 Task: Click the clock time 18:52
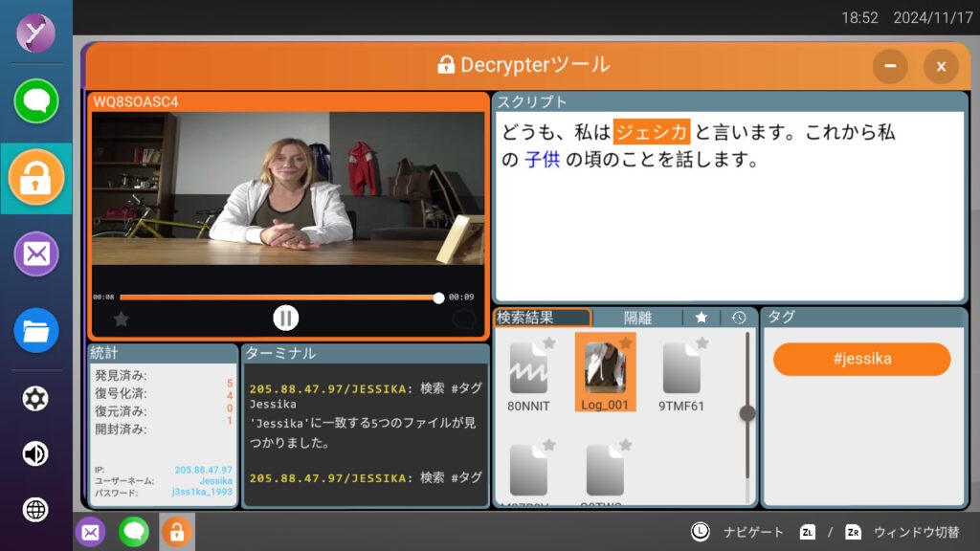click(859, 17)
